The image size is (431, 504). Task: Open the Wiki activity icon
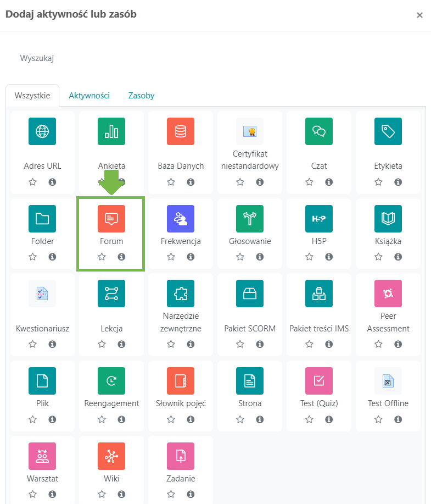(x=111, y=456)
